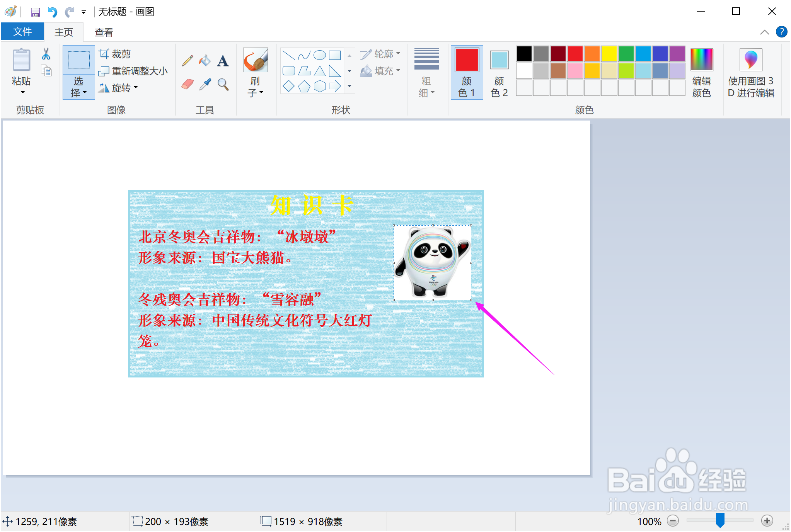Viewport: 791px width, 532px height.
Task: Select the Text tool
Action: pyautogui.click(x=223, y=61)
